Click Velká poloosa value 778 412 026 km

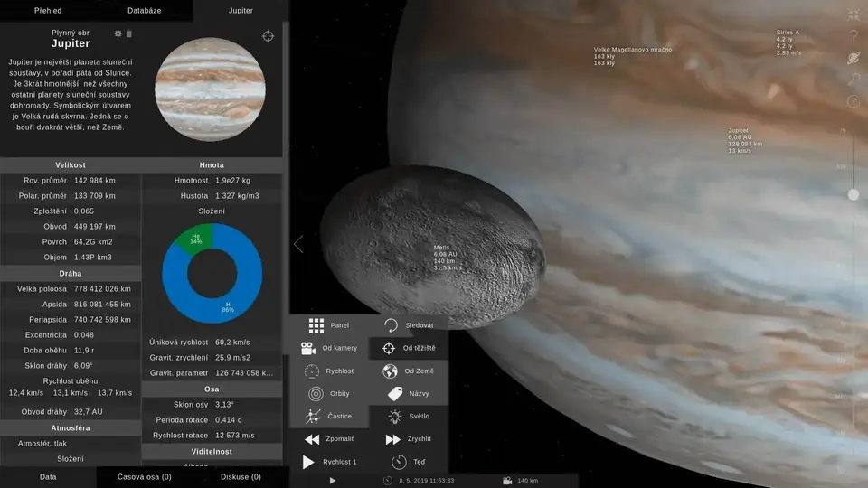pyautogui.click(x=102, y=289)
